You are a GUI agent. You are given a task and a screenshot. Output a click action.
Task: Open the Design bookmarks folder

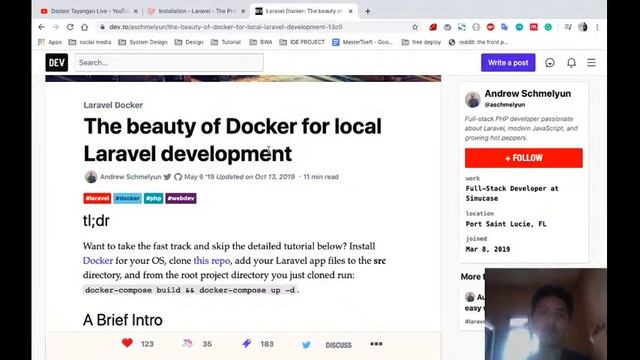[189, 42]
